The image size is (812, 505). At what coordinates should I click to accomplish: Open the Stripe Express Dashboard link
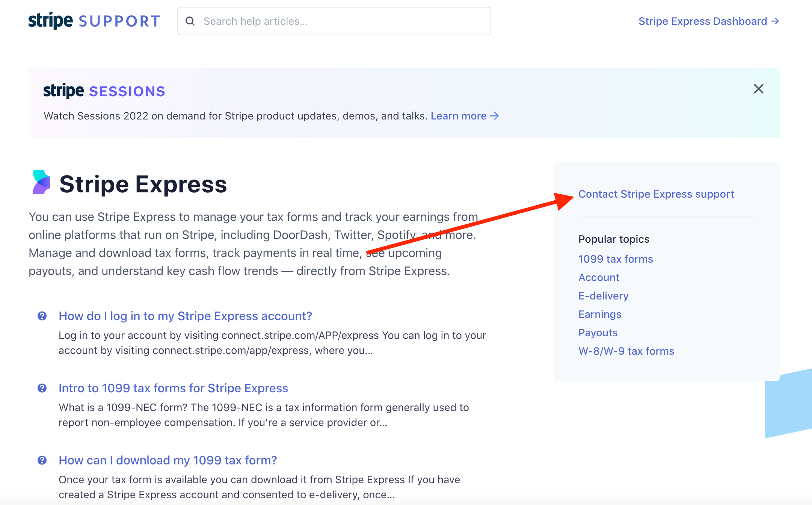click(x=708, y=21)
